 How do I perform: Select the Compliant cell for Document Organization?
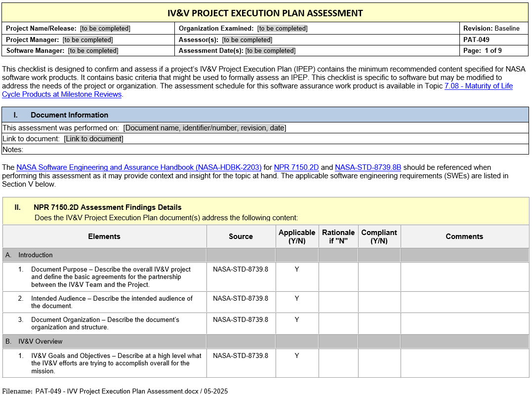379,323
